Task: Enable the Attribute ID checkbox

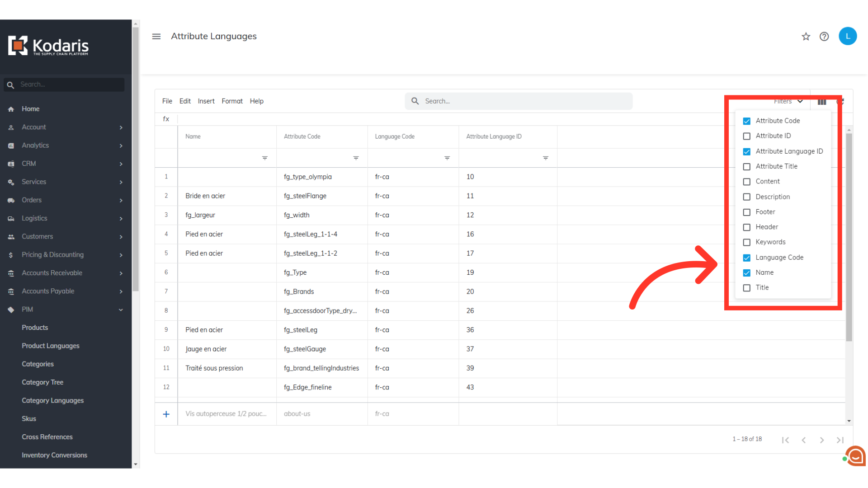Action: 747,136
